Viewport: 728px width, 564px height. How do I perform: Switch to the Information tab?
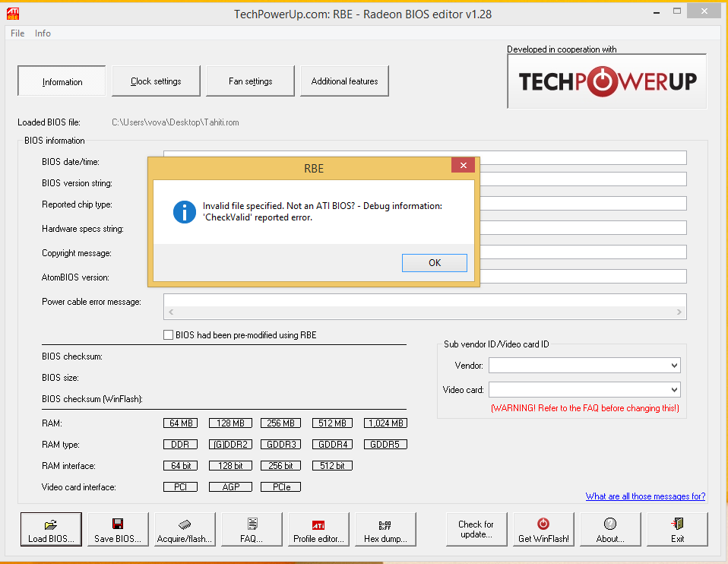(x=62, y=81)
